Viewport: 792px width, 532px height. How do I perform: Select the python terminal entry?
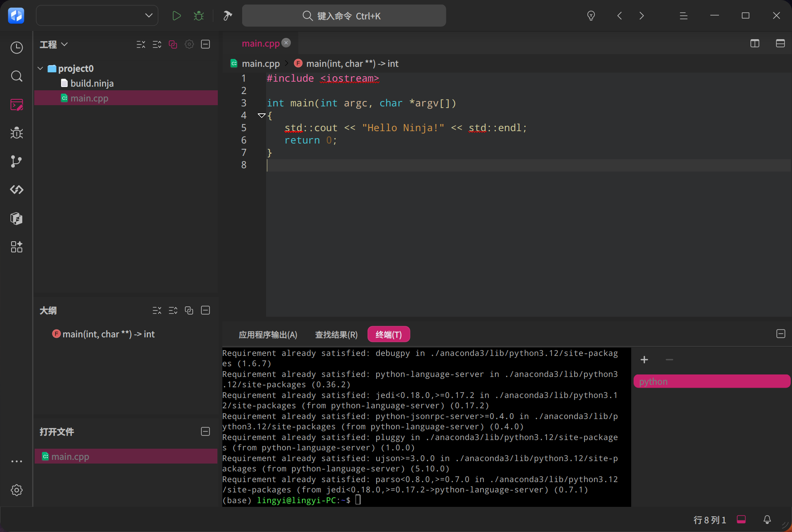[x=712, y=381]
